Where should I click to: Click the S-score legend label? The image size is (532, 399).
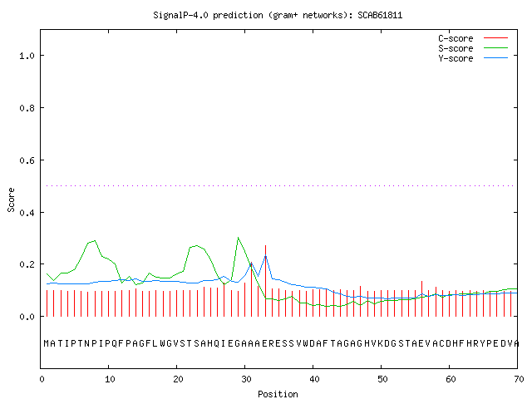[x=456, y=48]
